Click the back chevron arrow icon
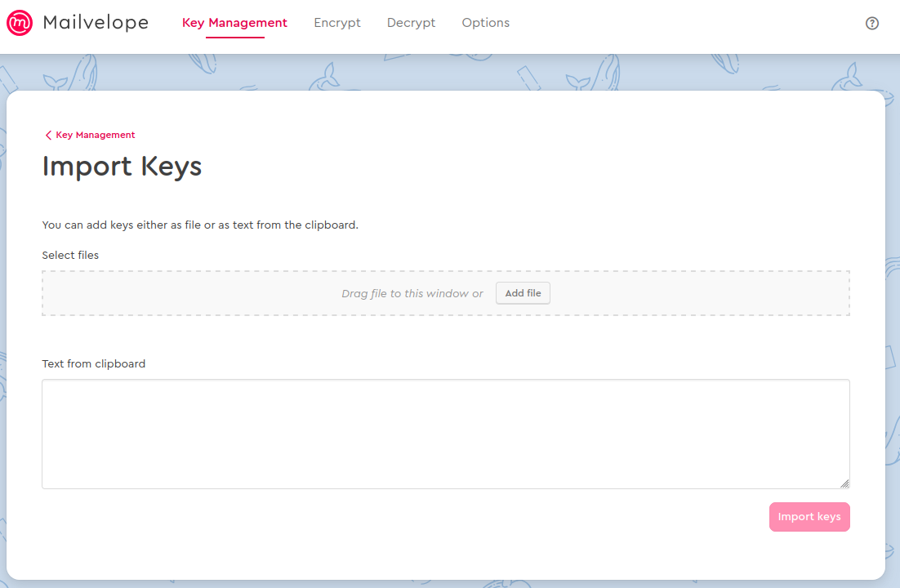Screen dimensions: 900x588 click(x=48, y=136)
